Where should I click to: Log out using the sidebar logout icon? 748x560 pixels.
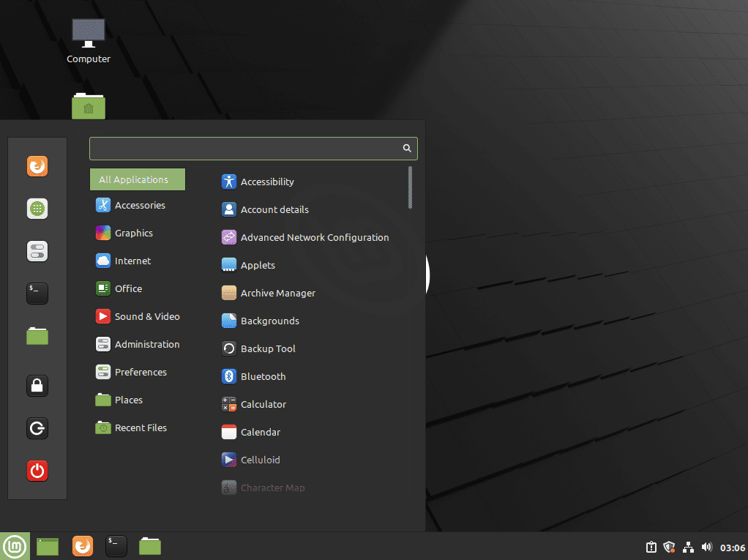coord(37,428)
